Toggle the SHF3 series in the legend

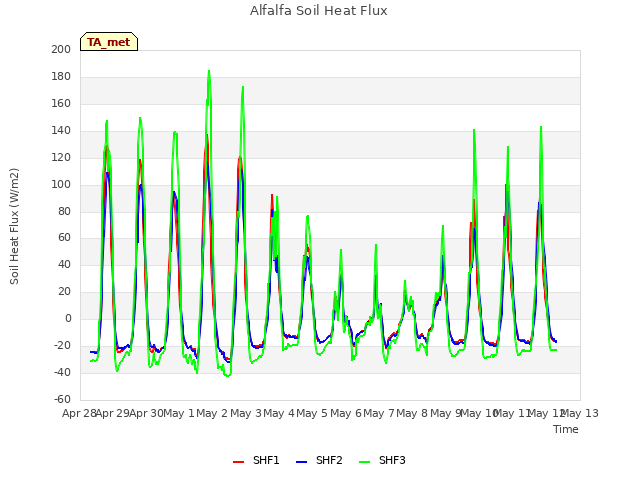[382, 460]
